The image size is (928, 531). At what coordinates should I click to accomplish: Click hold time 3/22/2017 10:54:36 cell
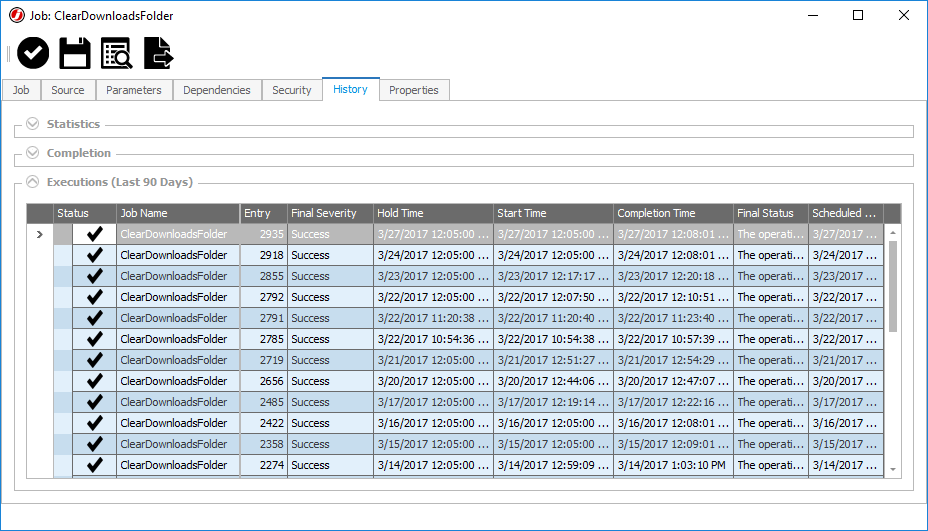click(433, 339)
